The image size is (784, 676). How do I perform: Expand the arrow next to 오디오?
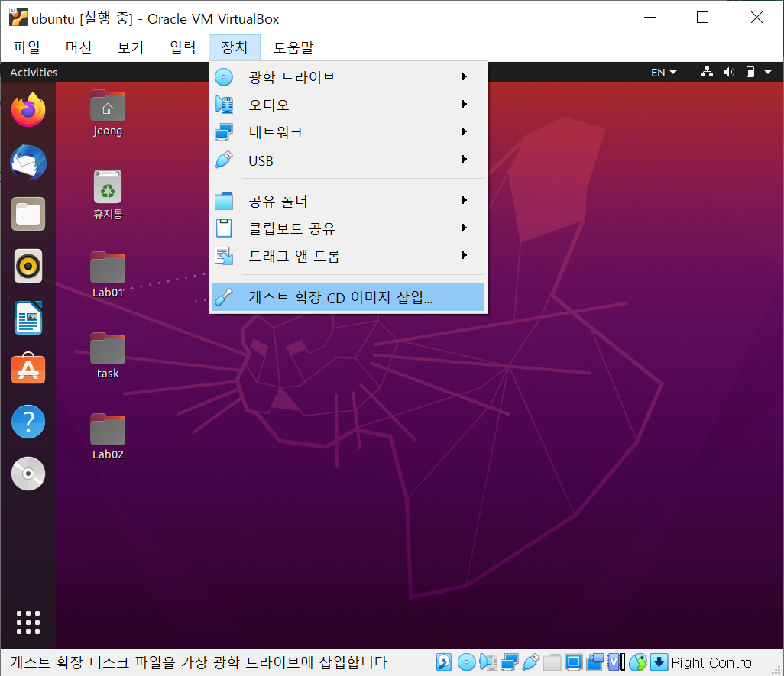[x=465, y=104]
